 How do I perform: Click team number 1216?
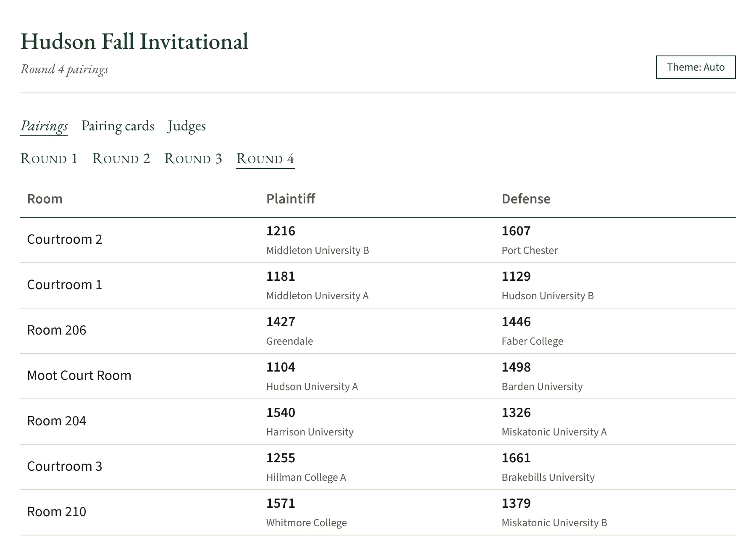[x=281, y=231]
